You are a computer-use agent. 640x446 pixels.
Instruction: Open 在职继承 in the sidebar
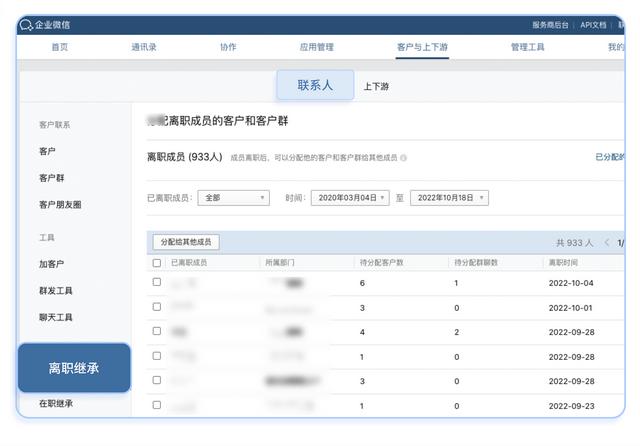pos(56,404)
